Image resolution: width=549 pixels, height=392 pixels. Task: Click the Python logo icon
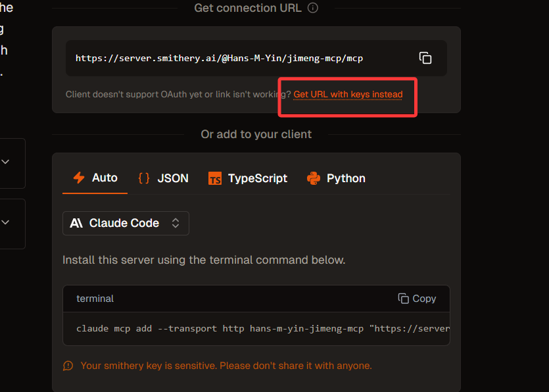[314, 178]
